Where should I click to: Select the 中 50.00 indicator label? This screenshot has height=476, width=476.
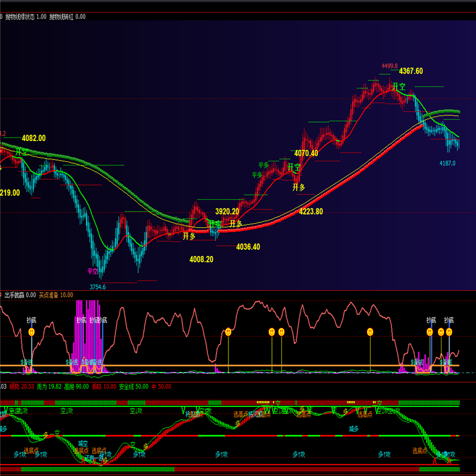tap(161, 387)
